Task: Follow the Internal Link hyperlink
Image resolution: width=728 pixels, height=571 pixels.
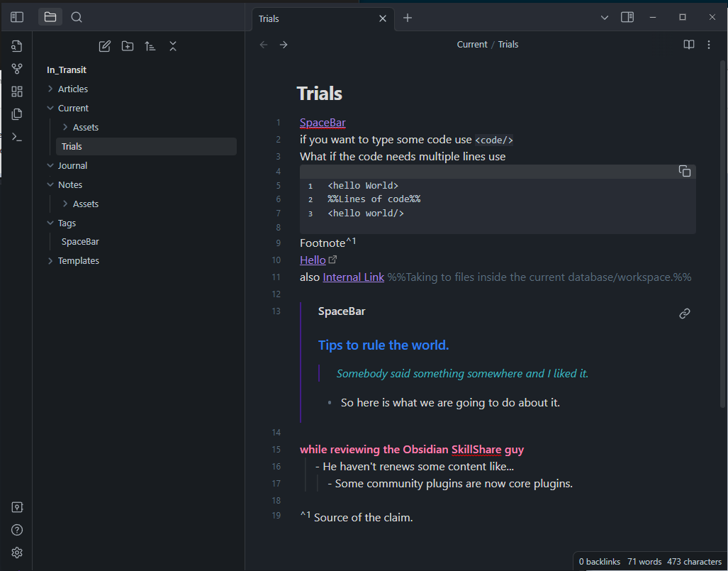Action: (353, 277)
